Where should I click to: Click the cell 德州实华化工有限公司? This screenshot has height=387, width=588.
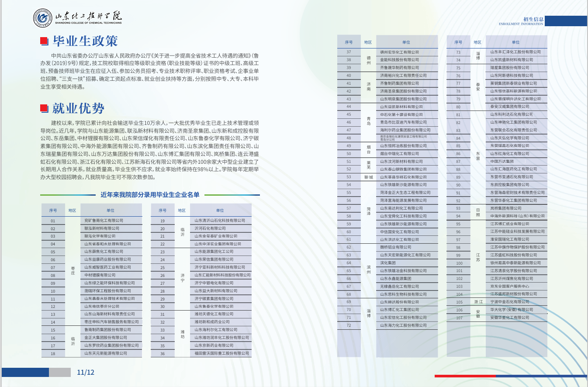pyautogui.click(x=399, y=52)
